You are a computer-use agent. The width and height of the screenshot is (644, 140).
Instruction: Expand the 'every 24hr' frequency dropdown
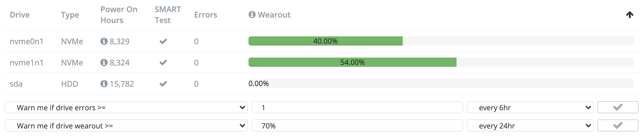[530, 126]
